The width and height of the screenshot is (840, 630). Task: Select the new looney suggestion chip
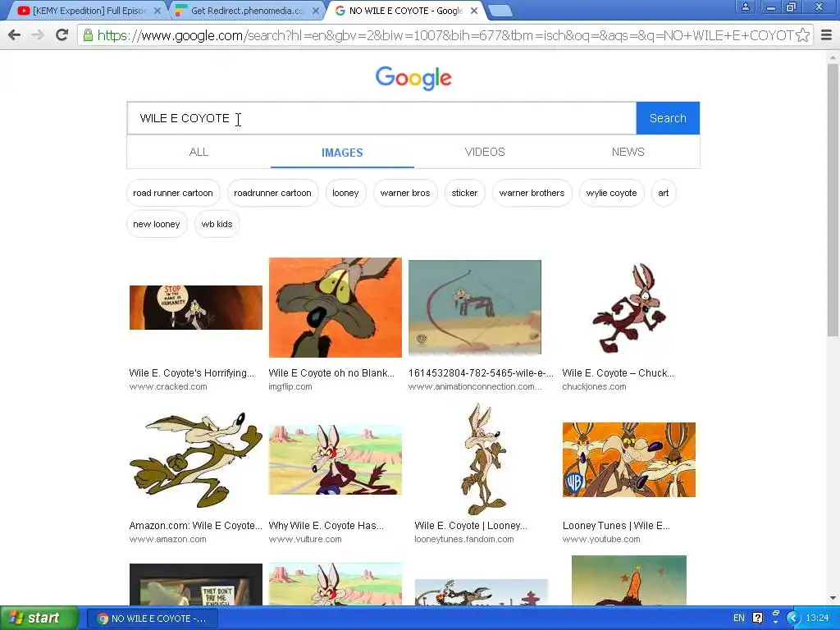point(157,224)
